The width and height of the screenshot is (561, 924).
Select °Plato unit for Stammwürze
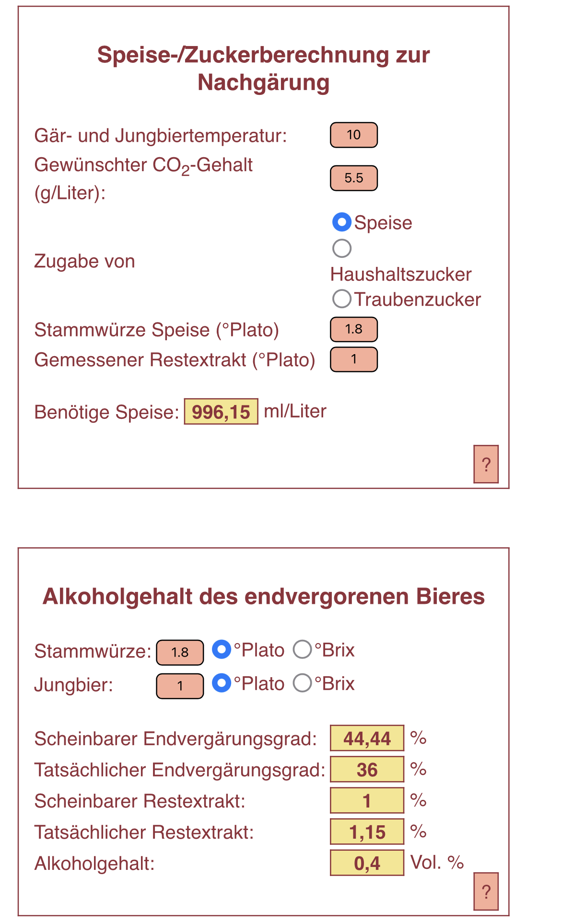[222, 649]
